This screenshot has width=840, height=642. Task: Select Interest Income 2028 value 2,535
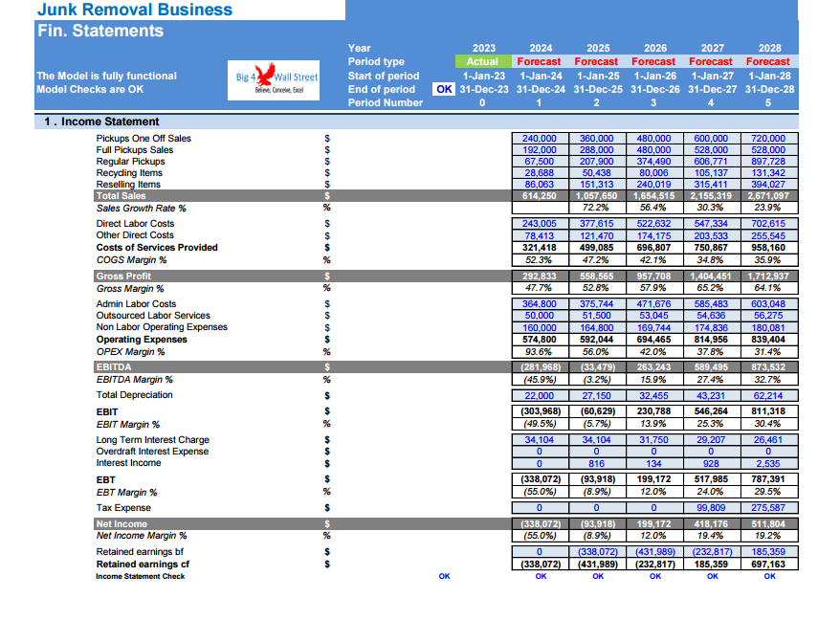[768, 463]
